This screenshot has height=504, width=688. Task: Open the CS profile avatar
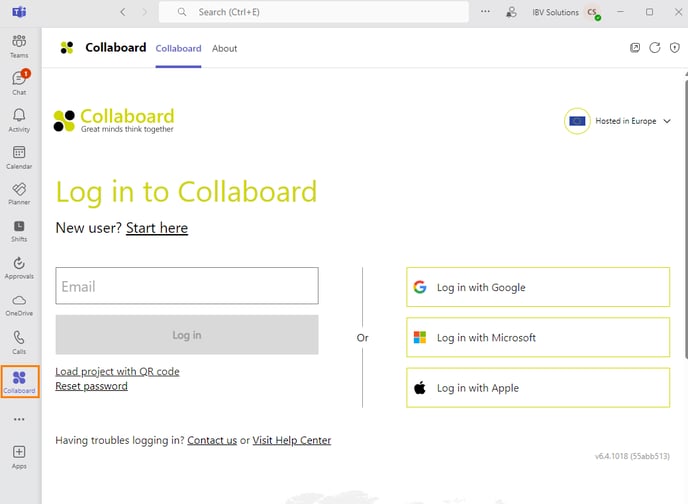pyautogui.click(x=593, y=13)
